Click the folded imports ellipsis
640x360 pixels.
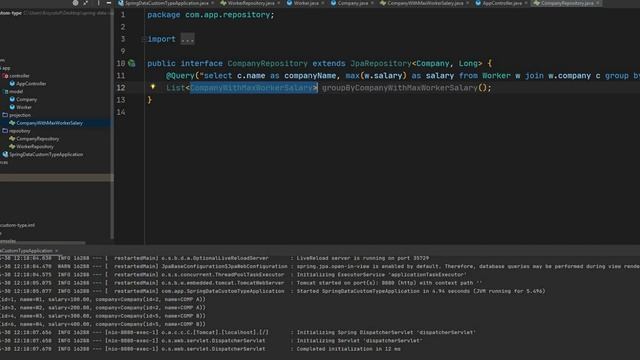[187, 39]
